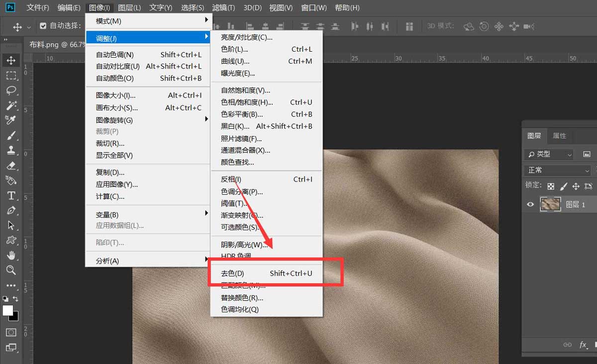Select the Horizontal Type tool
This screenshot has height=364, width=597.
(x=11, y=196)
